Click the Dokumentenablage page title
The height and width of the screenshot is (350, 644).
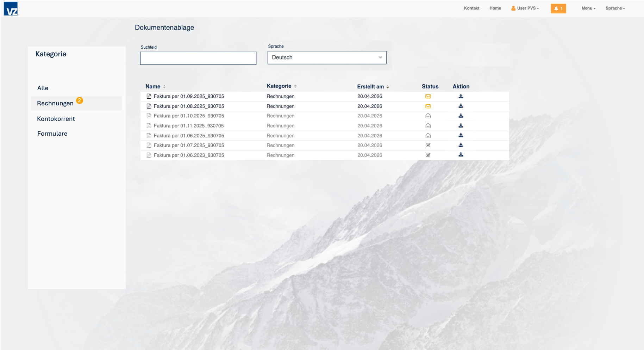click(x=164, y=27)
